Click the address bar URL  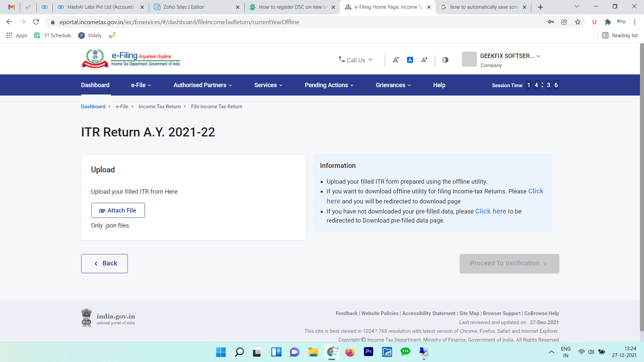pyautogui.click(x=179, y=22)
